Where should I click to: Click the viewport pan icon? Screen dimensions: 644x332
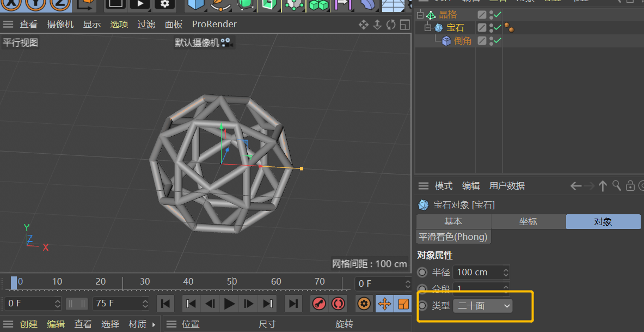coord(364,25)
